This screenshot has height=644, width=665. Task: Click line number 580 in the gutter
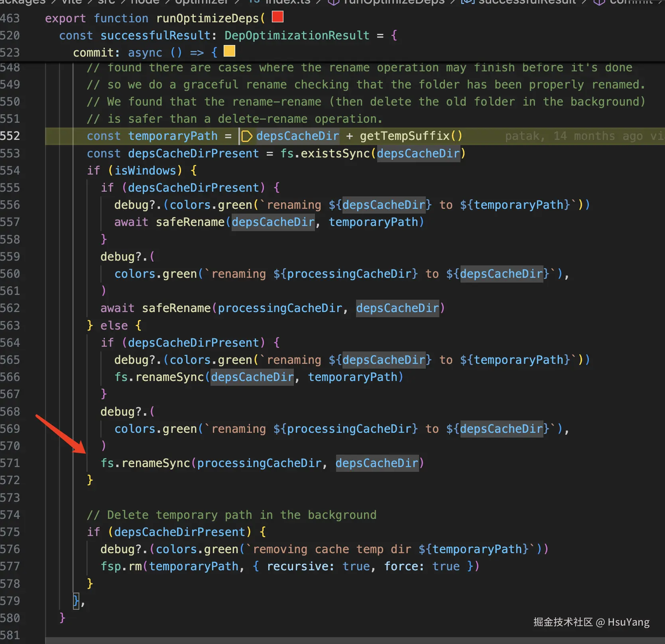point(10,618)
